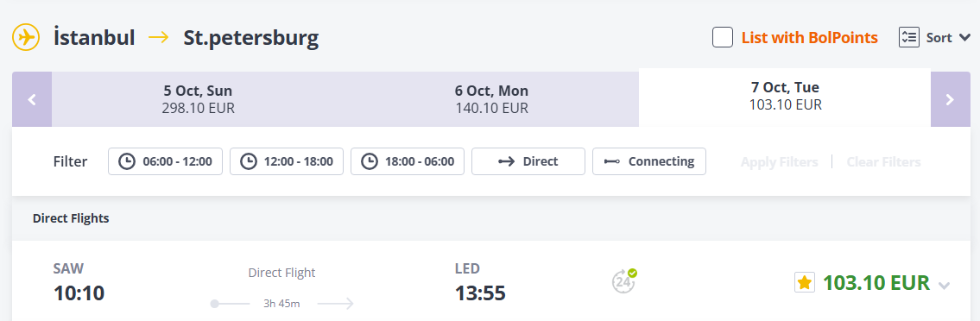Click the 24-hour rebooking guarantee icon
The width and height of the screenshot is (980, 321).
click(623, 280)
